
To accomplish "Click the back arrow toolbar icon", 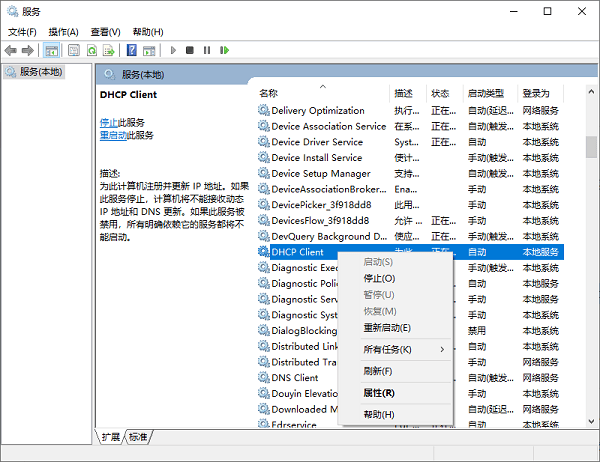I will [11, 50].
